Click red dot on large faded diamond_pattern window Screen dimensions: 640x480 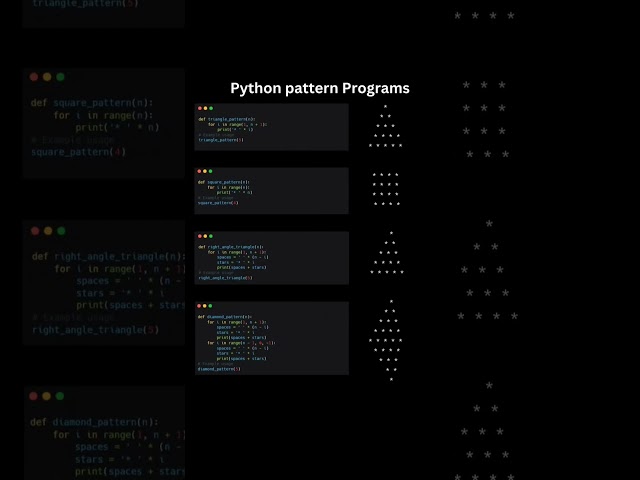click(33, 396)
